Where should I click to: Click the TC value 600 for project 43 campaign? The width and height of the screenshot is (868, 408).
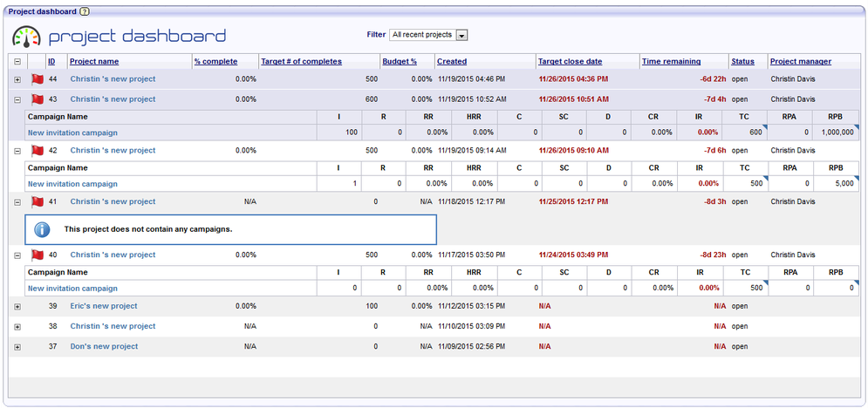[756, 133]
